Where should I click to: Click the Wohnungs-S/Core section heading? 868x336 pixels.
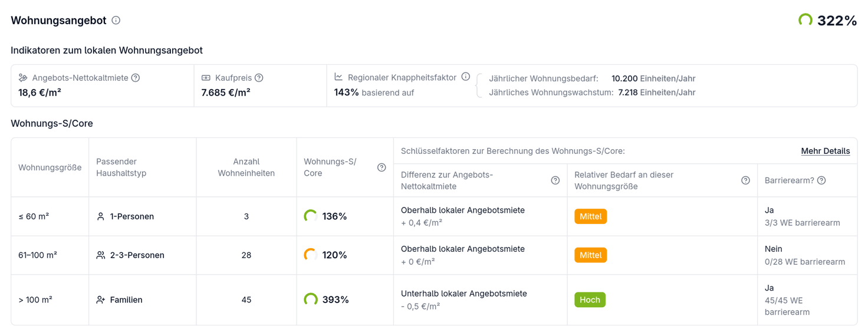point(52,124)
